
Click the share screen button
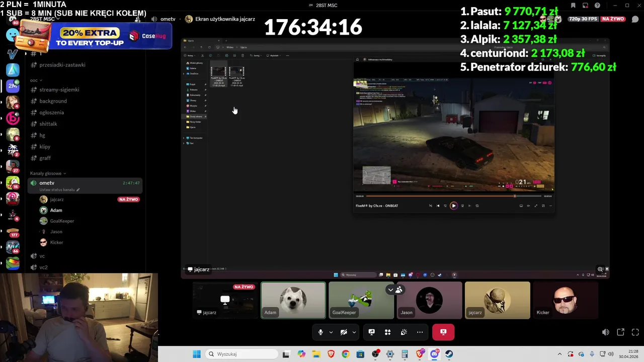click(371, 332)
